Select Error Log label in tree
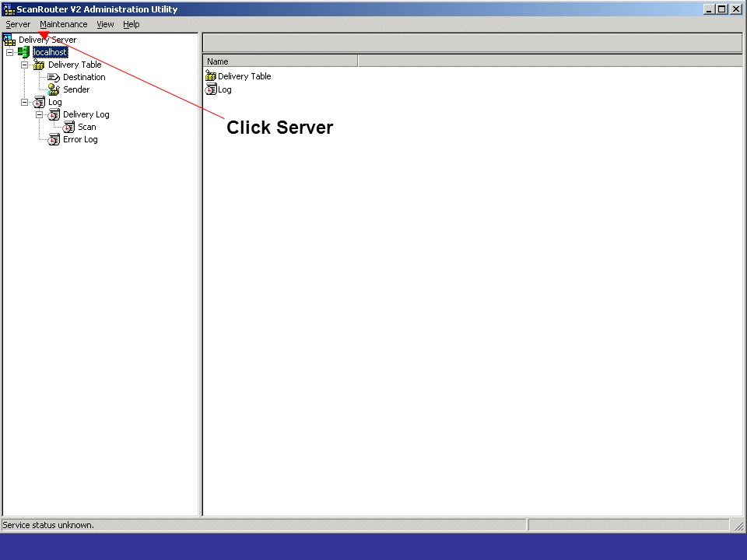Viewport: 747px width, 560px height. (80, 139)
